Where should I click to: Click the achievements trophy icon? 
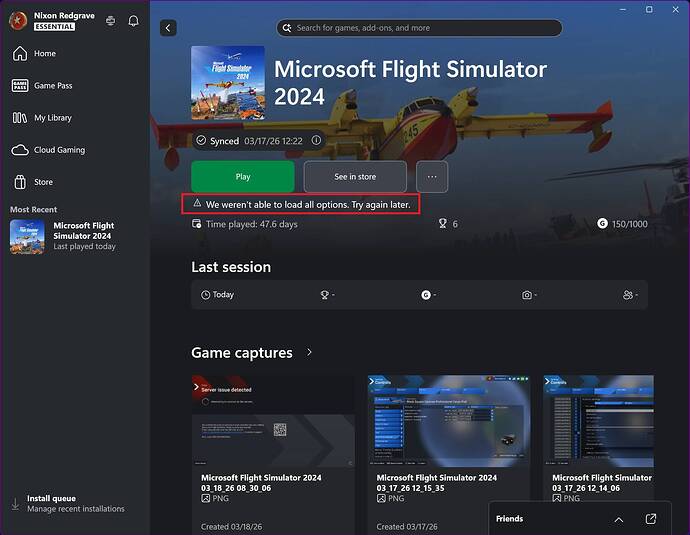pyautogui.click(x=443, y=224)
